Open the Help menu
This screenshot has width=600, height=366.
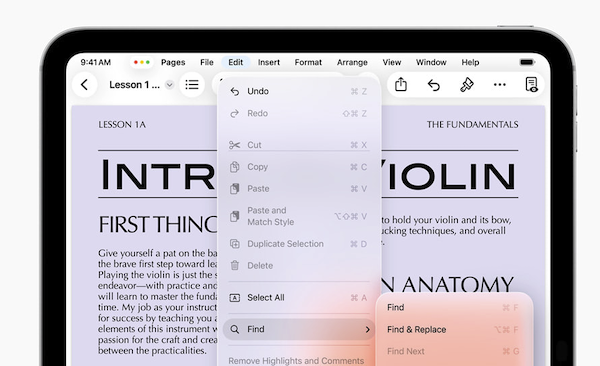[x=470, y=62]
